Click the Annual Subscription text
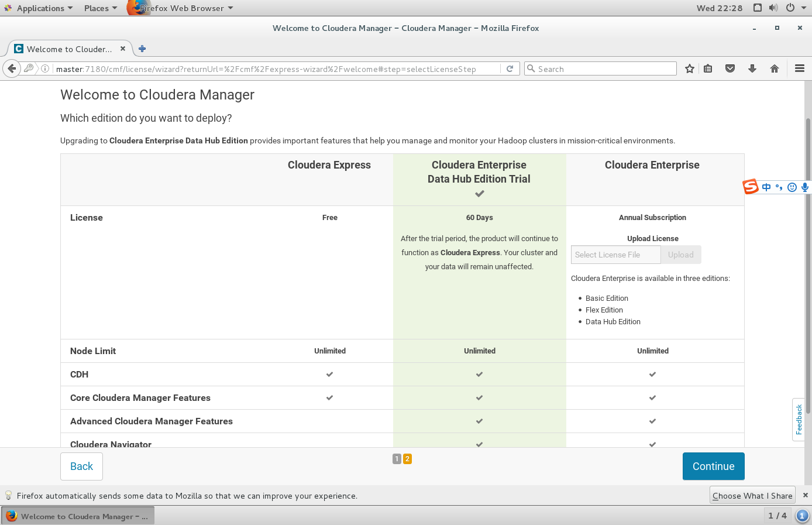The height and width of the screenshot is (525, 812). pyautogui.click(x=652, y=217)
